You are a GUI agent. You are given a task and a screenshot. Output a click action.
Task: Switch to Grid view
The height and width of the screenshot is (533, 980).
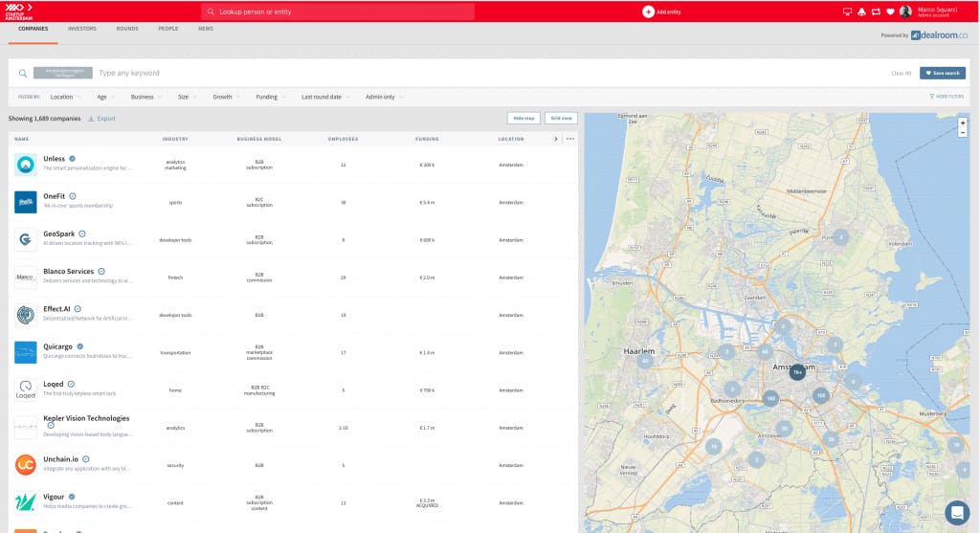click(561, 119)
